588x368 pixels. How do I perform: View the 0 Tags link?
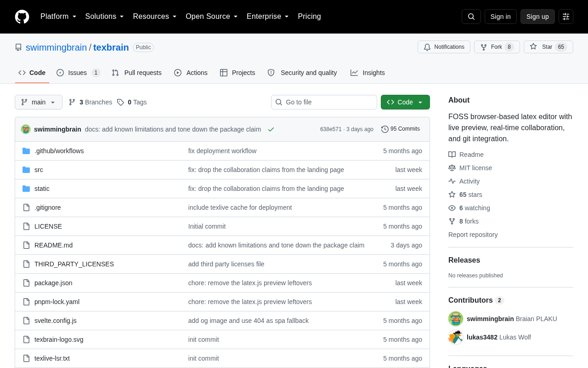[132, 102]
